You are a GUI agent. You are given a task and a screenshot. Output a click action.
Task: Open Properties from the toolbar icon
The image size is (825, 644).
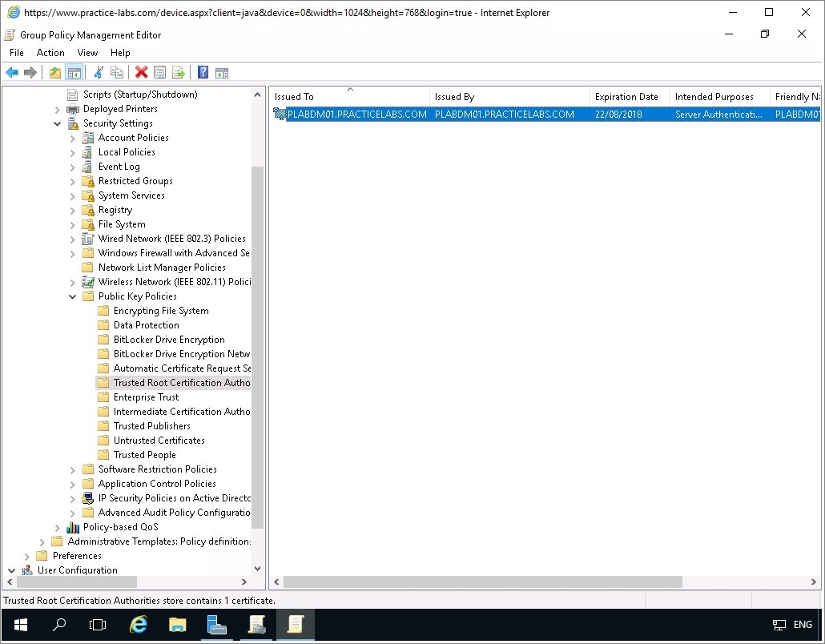[160, 73]
